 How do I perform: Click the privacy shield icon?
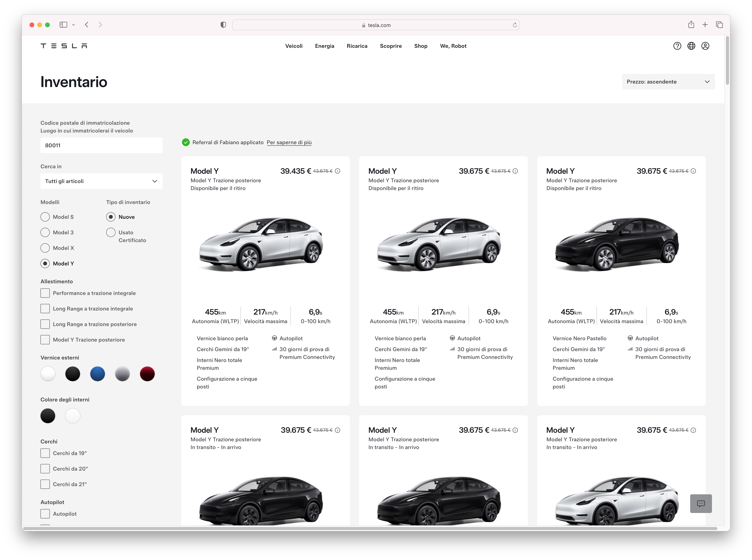223,25
